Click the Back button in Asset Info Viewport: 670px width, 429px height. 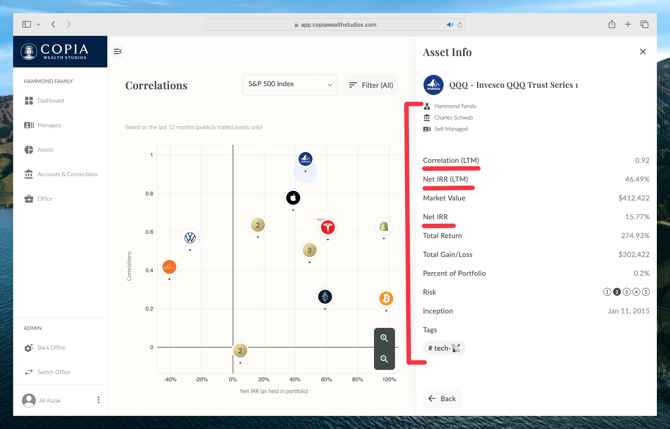click(442, 398)
